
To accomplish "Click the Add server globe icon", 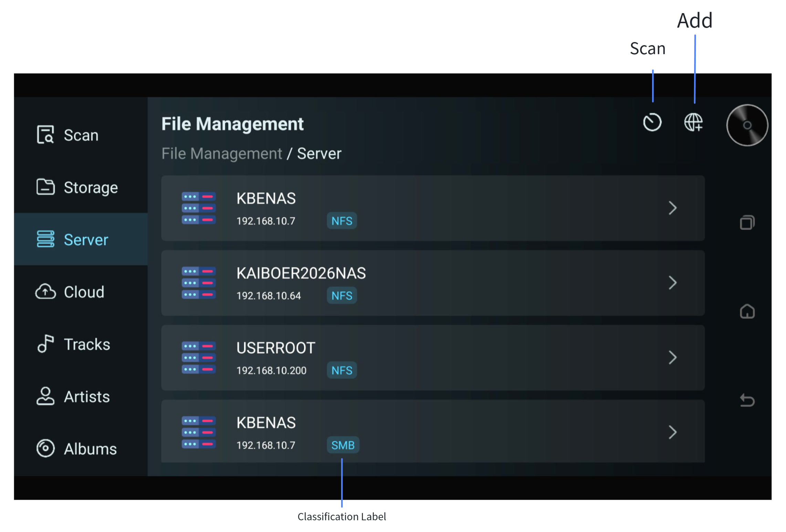I will pyautogui.click(x=693, y=122).
